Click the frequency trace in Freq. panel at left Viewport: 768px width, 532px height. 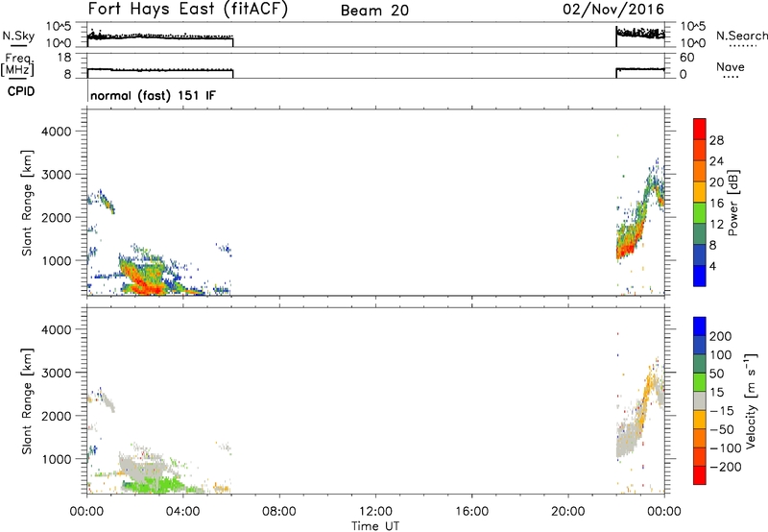coord(160,70)
